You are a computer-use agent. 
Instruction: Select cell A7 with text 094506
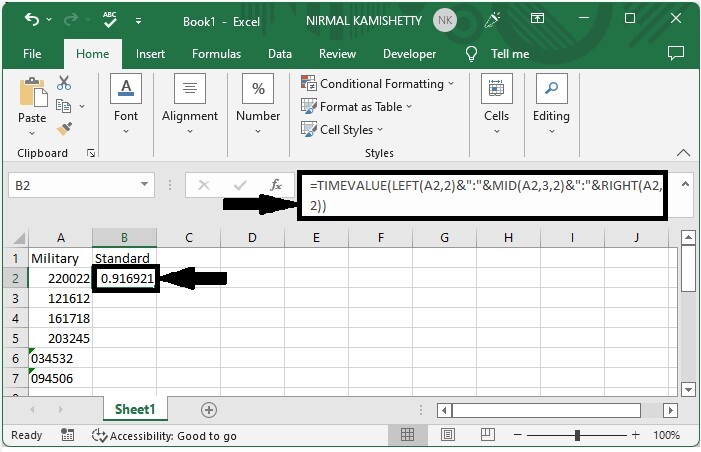click(60, 378)
